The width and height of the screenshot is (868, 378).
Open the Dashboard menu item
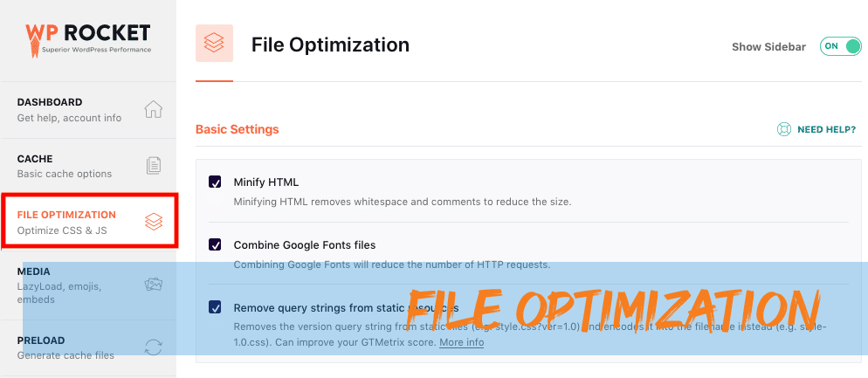pos(88,110)
